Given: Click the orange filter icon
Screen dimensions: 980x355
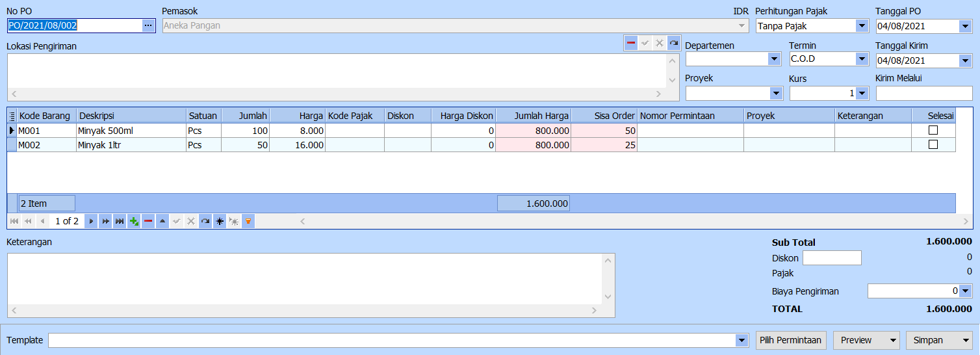Looking at the screenshot, I should (x=248, y=221).
